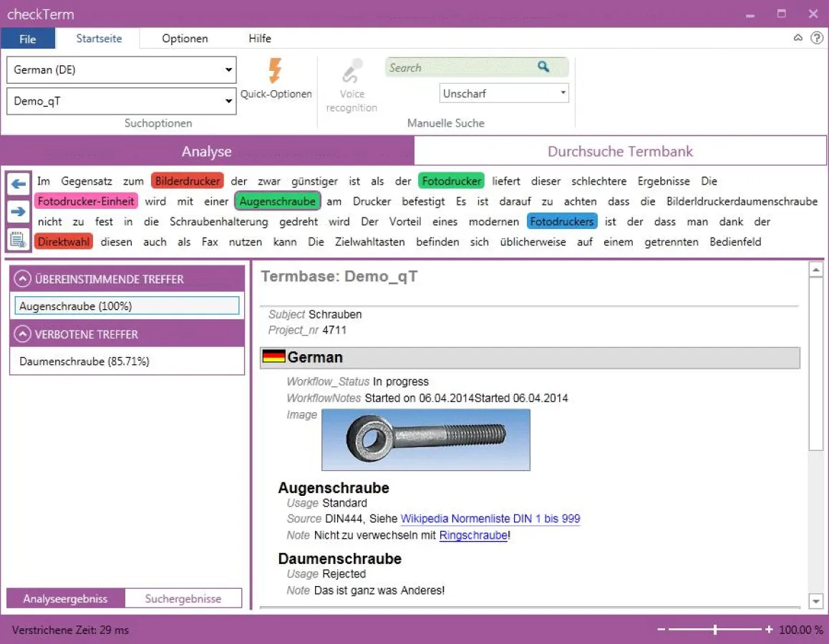Click the Quick-Optionen lightning icon
The height and width of the screenshot is (644, 829).
[x=275, y=72]
